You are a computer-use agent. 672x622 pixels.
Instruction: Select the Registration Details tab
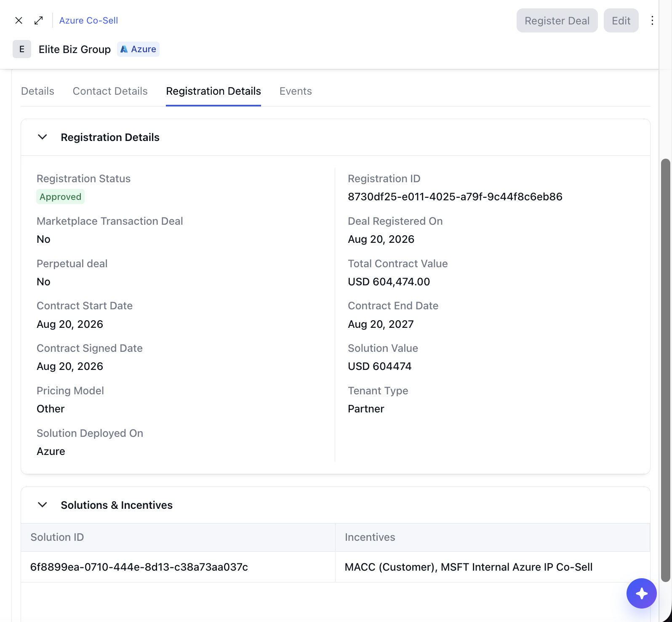pyautogui.click(x=213, y=91)
